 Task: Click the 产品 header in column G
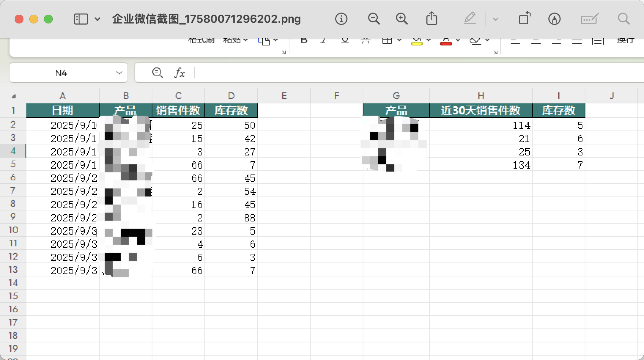pyautogui.click(x=396, y=110)
